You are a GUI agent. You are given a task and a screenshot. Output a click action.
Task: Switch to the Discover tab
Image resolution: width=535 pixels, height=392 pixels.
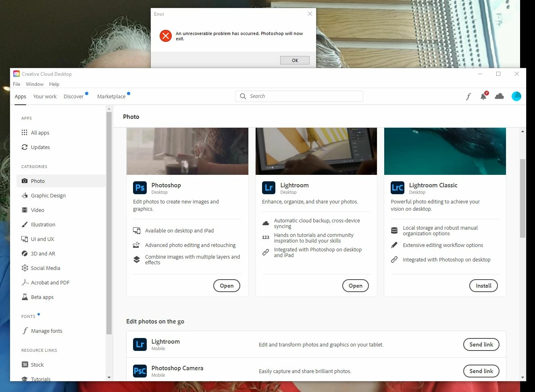click(x=73, y=97)
